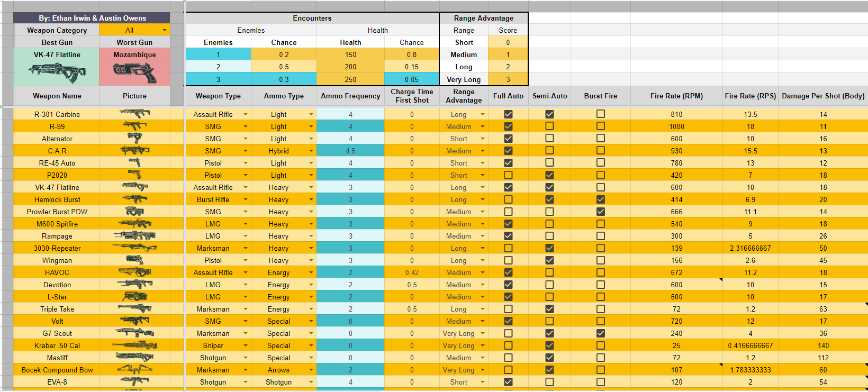The height and width of the screenshot is (392, 868).
Task: Open Range Advantage dropdown for R-99
Action: pyautogui.click(x=483, y=126)
